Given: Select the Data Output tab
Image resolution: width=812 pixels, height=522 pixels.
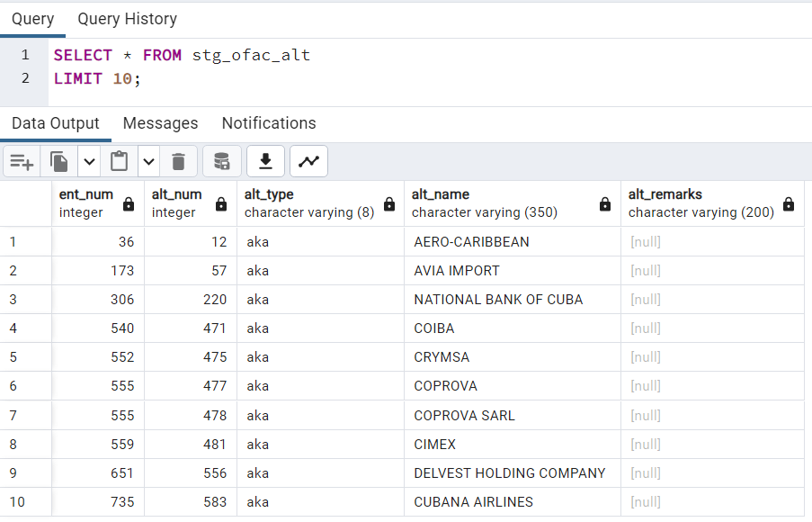Looking at the screenshot, I should [x=56, y=123].
